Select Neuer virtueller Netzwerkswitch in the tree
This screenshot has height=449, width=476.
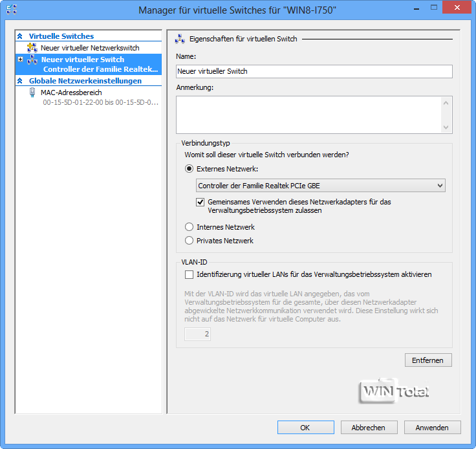89,48
